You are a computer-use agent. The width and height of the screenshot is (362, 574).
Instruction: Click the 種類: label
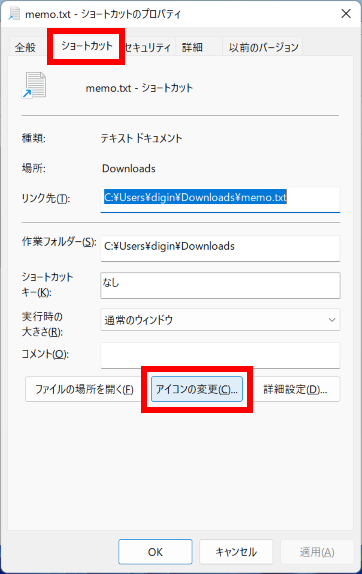coord(34,138)
